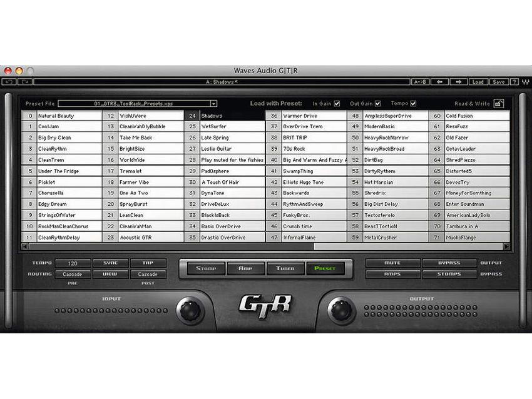The image size is (532, 399).
Task: Select preset 30 A Touch Of Hair
Action: point(225,182)
